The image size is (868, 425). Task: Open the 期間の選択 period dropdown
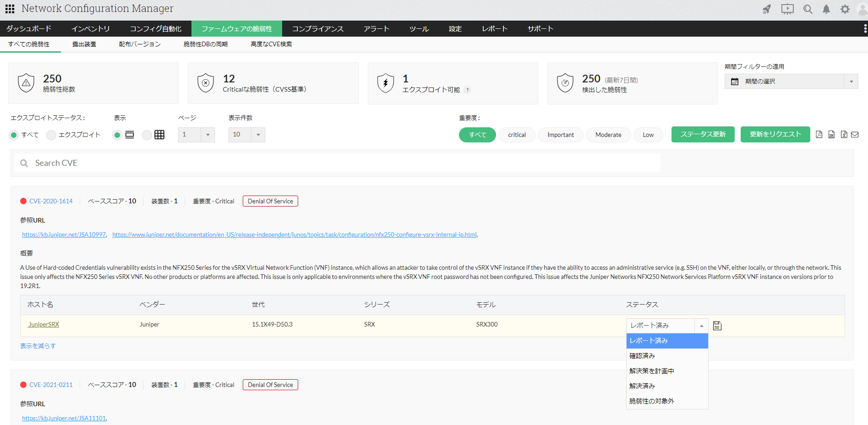click(791, 82)
